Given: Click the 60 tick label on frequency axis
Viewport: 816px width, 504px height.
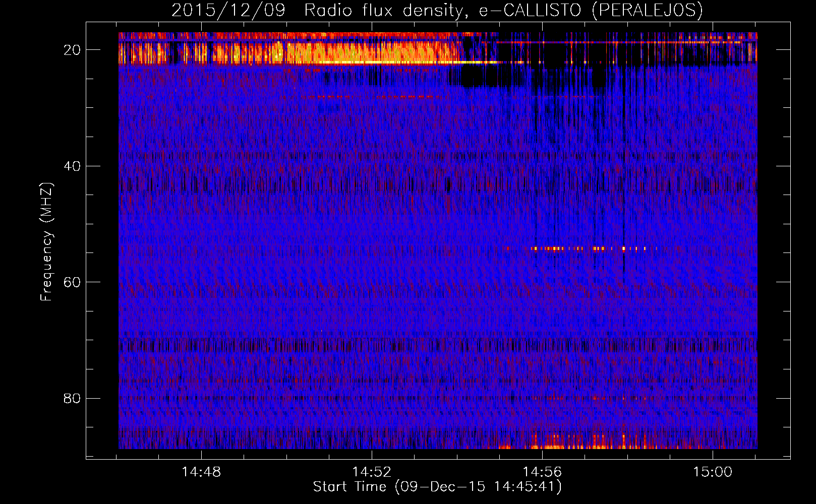Looking at the screenshot, I should (x=72, y=282).
